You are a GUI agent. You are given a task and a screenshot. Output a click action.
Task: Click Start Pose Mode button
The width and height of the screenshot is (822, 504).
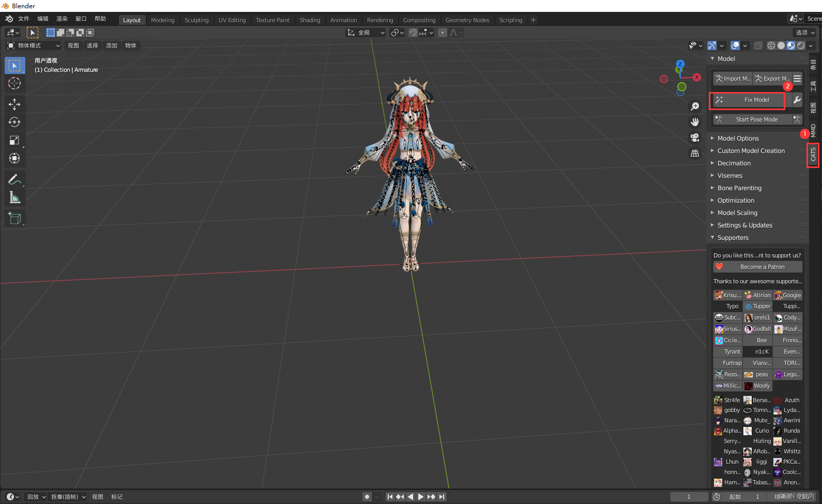tap(752, 119)
